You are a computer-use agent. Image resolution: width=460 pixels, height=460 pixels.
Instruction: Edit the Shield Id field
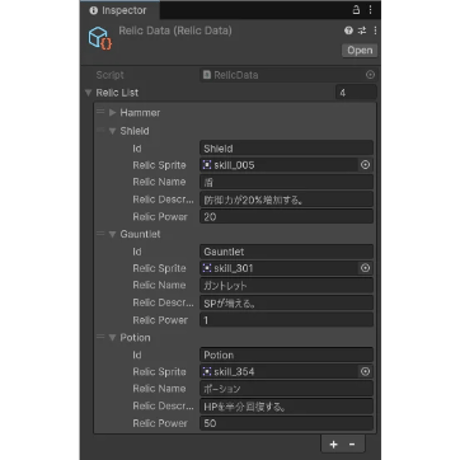click(x=286, y=148)
